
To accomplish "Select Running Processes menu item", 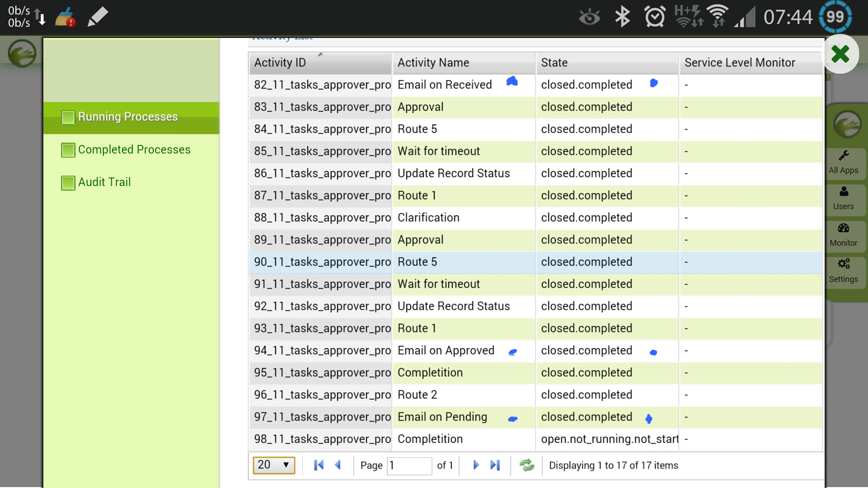I will [x=128, y=117].
